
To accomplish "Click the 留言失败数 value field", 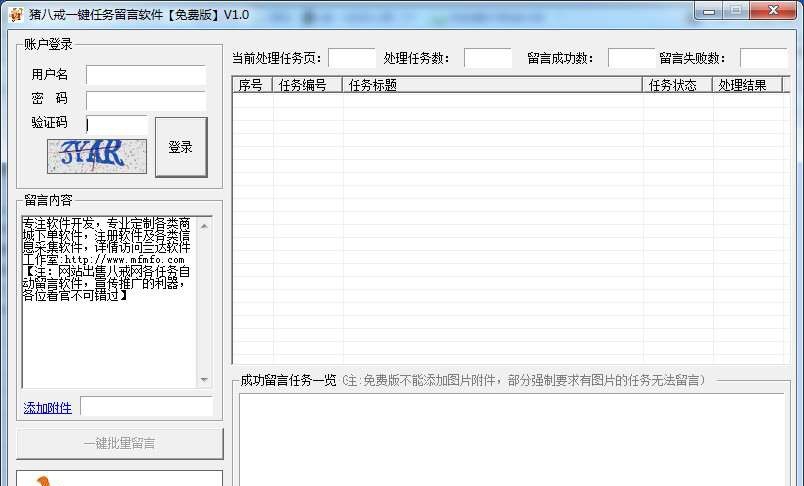I will [763, 58].
